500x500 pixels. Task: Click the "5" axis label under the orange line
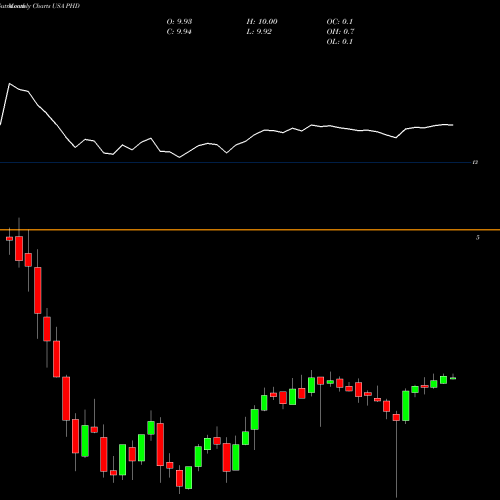pos(478,237)
